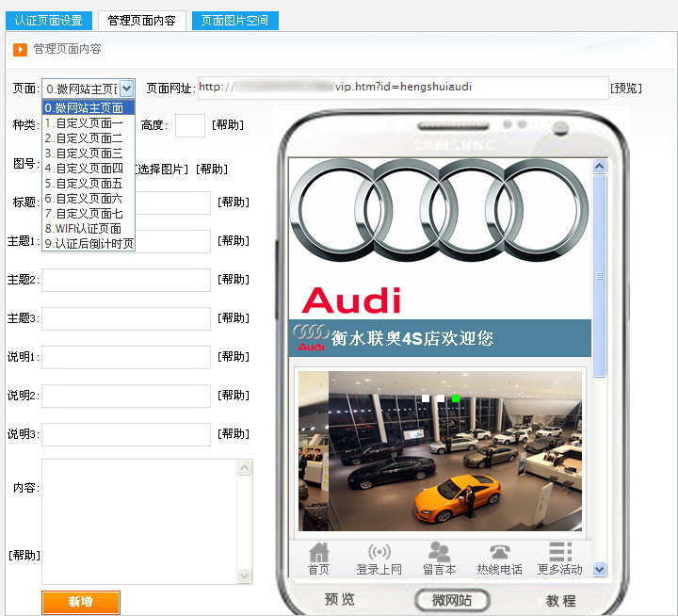Open [帮助] for the 标题 field

[234, 202]
